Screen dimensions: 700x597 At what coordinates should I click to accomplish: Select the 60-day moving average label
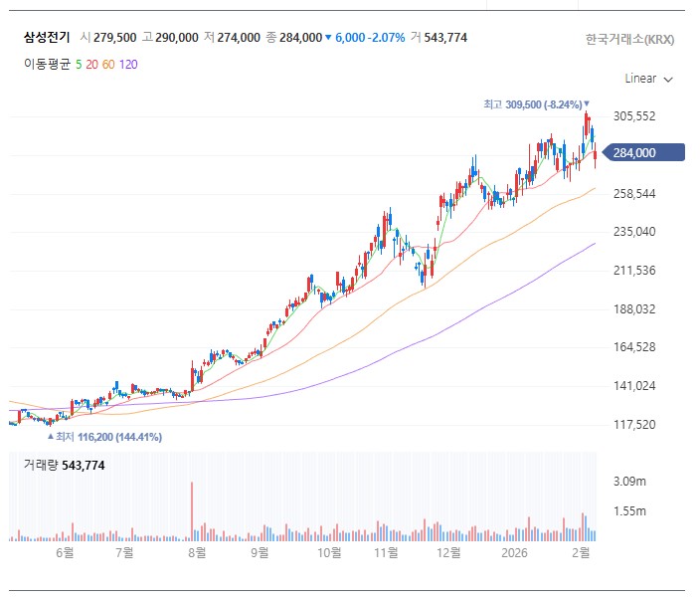(x=108, y=65)
